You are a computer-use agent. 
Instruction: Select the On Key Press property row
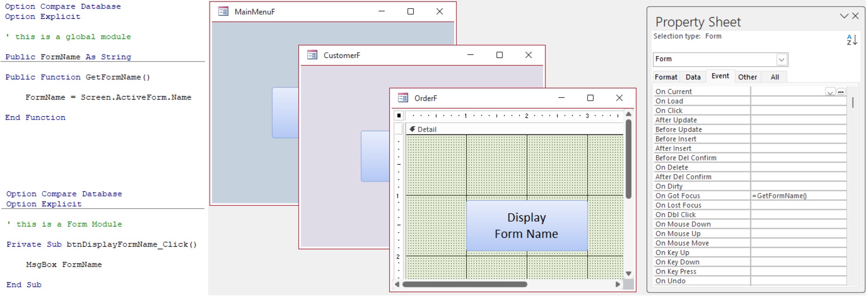pyautogui.click(x=750, y=271)
